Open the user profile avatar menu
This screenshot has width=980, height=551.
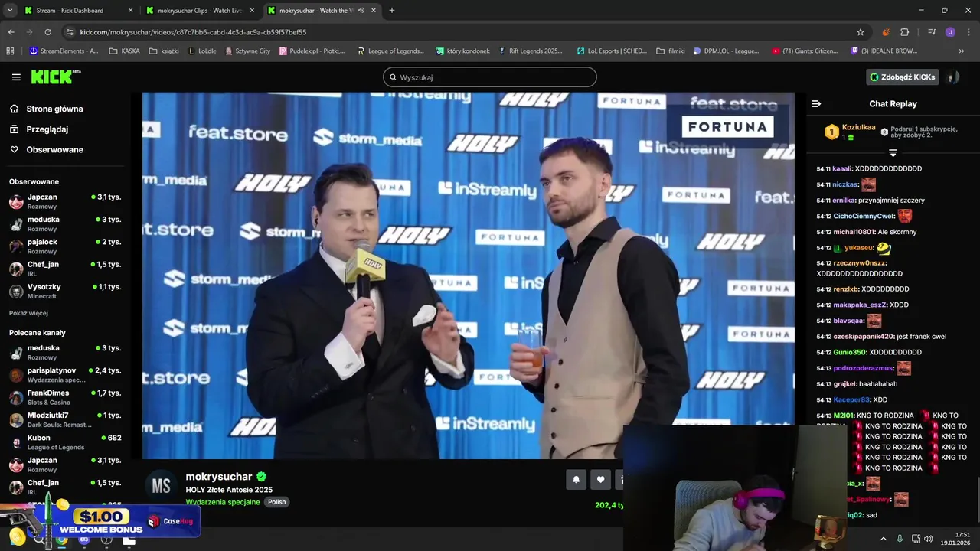(952, 77)
